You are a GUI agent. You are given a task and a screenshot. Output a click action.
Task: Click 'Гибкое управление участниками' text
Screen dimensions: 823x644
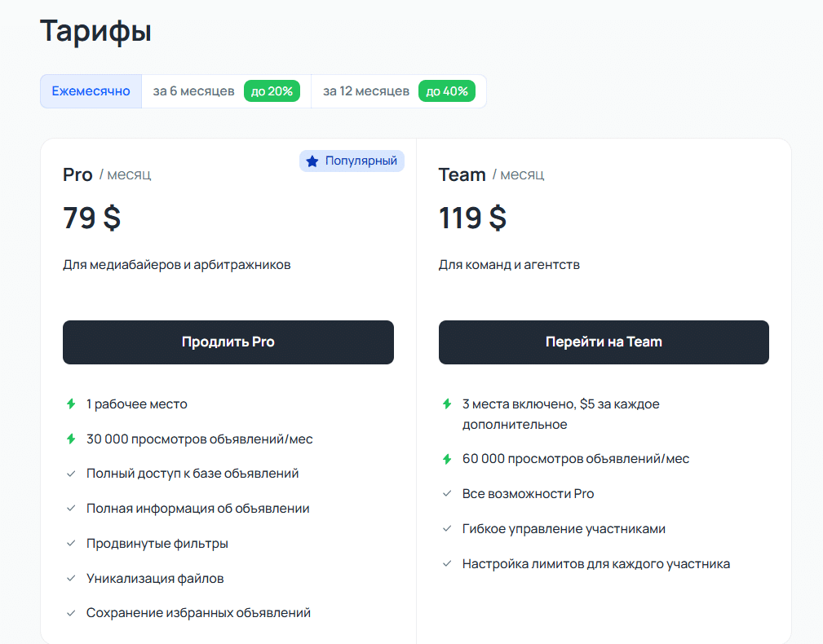pyautogui.click(x=564, y=528)
